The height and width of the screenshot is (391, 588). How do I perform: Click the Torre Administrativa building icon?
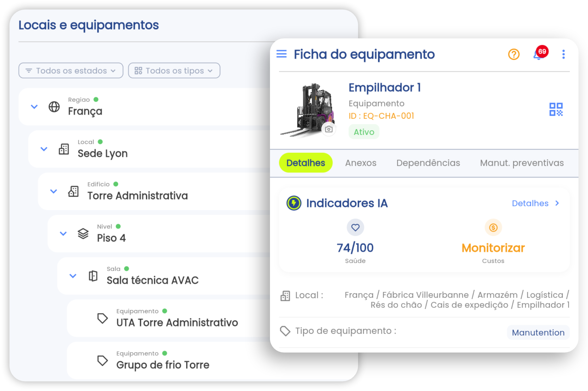(73, 191)
